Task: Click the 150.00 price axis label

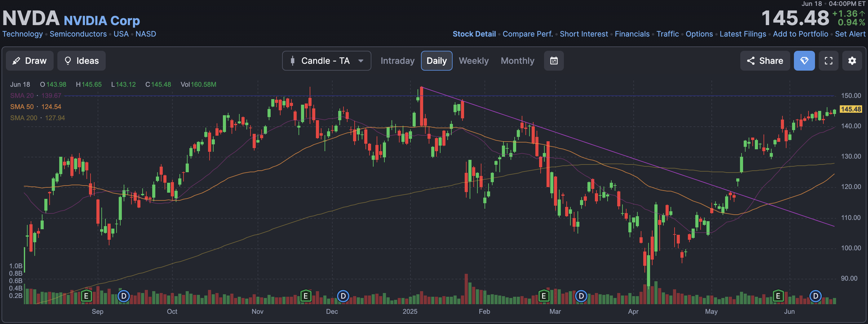Action: point(851,96)
